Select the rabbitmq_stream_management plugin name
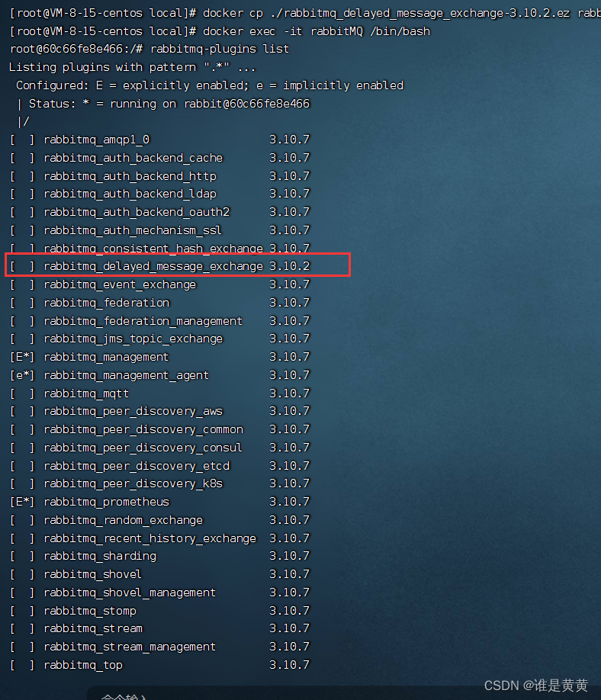 130,647
